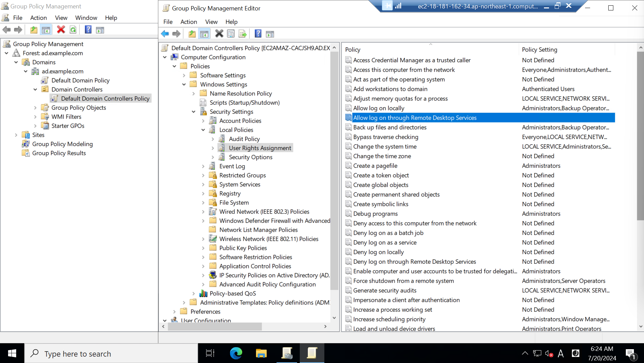
Task: Select Group Policy Modeling node
Action: (x=62, y=144)
